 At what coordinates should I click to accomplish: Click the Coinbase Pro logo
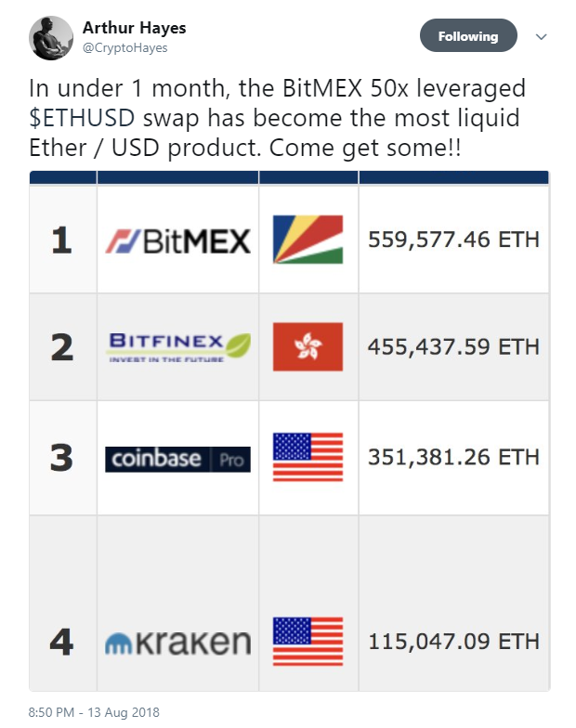coord(177,459)
